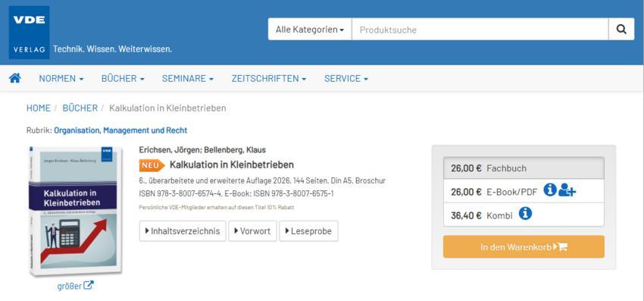
Task: Click the add-user icon beside E-Book/PDF
Action: pyautogui.click(x=567, y=190)
